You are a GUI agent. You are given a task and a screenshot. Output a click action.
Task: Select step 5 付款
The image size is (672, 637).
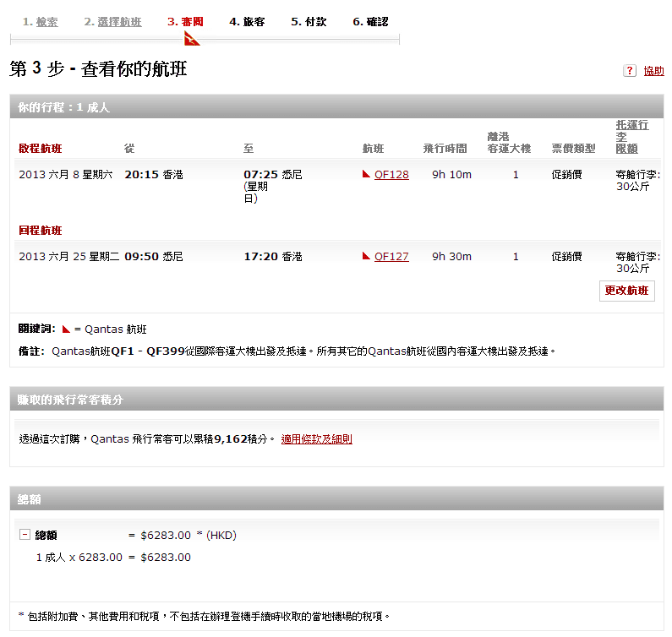click(309, 22)
